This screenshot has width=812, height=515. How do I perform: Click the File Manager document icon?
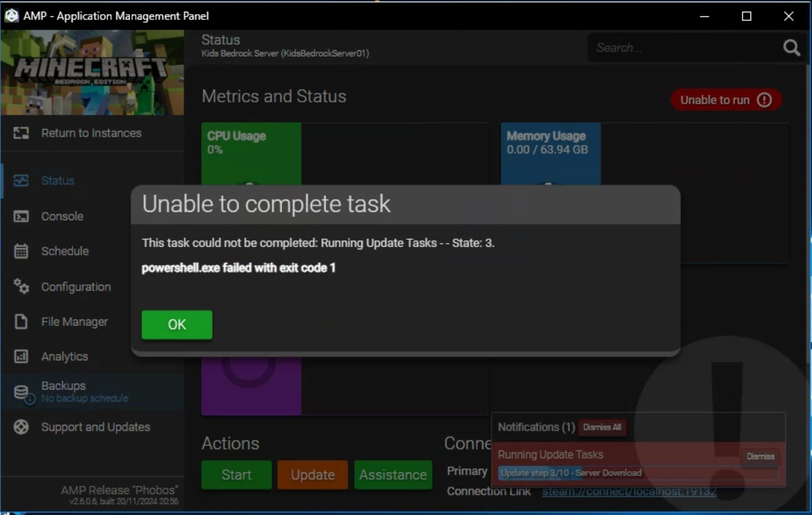[21, 321]
